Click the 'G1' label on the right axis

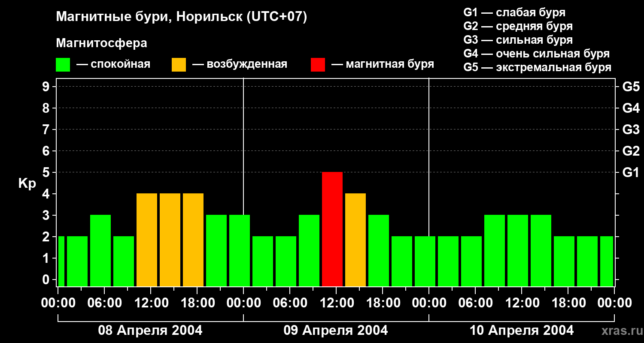point(631,172)
